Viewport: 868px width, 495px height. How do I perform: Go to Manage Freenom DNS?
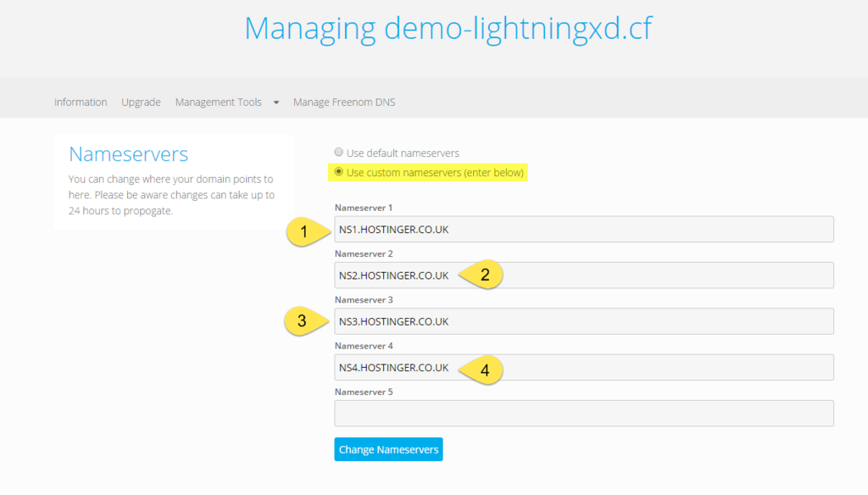tap(344, 102)
